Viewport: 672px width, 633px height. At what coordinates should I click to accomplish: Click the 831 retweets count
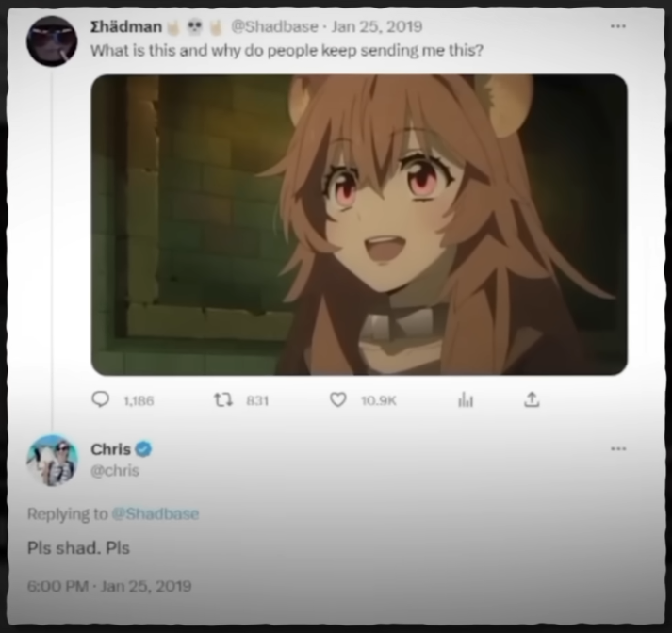tap(257, 401)
